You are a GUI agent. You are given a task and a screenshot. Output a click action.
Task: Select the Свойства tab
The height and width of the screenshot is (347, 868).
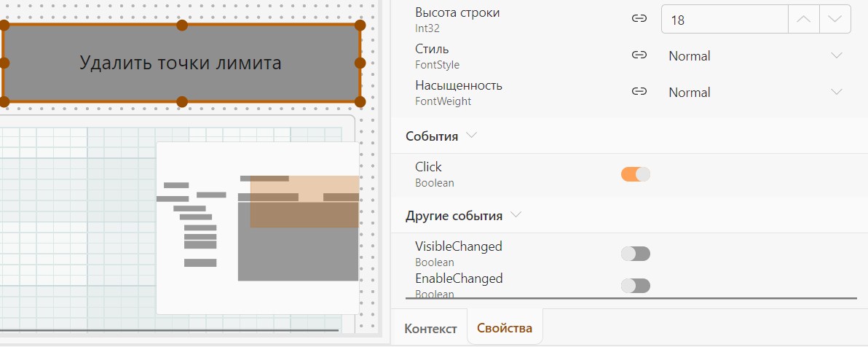[x=505, y=327]
